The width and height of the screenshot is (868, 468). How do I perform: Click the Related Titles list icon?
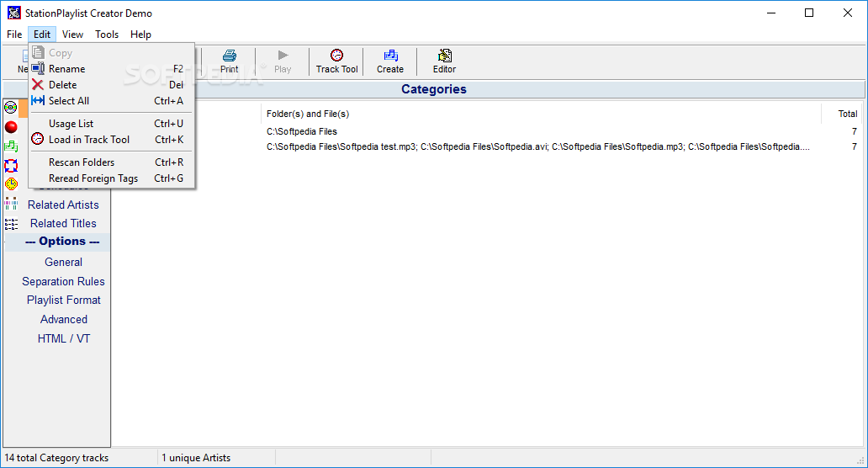click(11, 224)
